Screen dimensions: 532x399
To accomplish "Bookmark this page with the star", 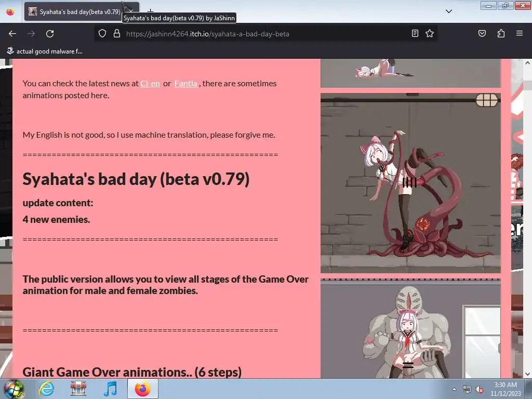I will point(430,33).
